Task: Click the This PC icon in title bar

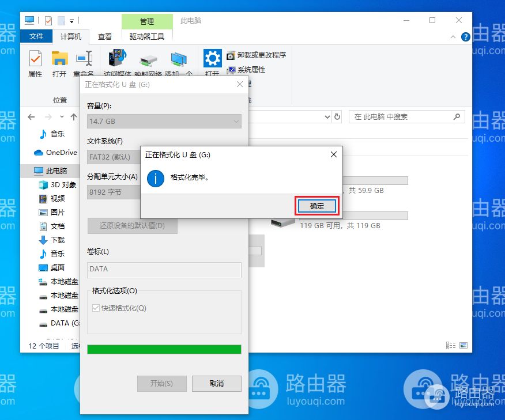Action: 29,21
